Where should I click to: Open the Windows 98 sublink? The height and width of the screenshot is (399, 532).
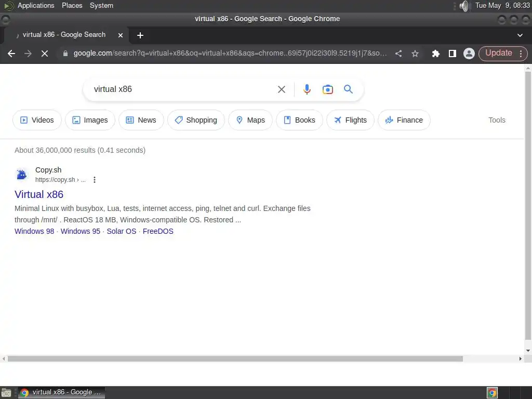coord(34,231)
